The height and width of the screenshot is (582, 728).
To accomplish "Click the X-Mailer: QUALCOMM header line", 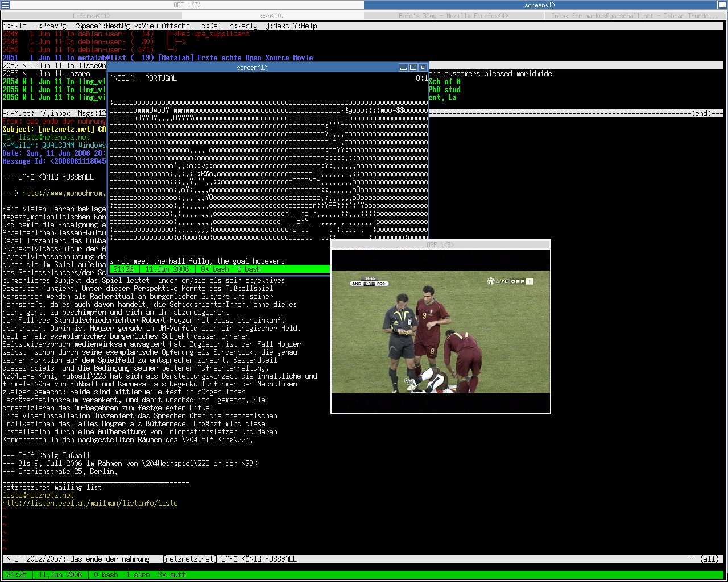I will [55, 145].
